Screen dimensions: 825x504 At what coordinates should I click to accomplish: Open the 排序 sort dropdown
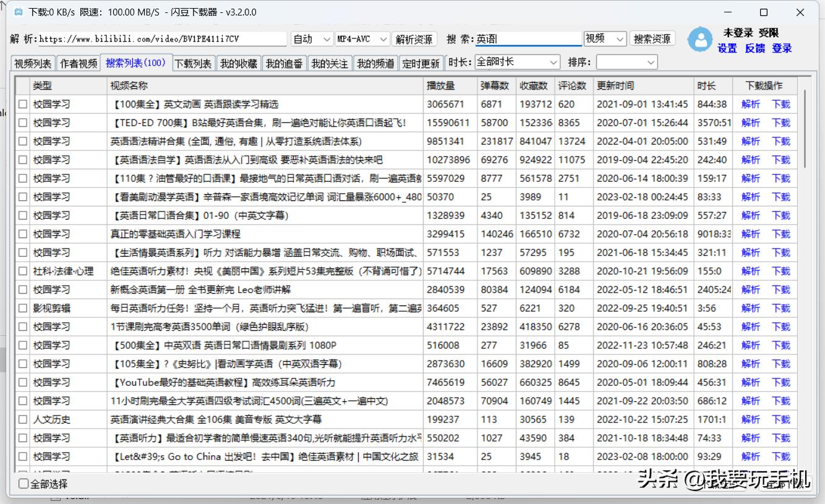click(x=626, y=62)
